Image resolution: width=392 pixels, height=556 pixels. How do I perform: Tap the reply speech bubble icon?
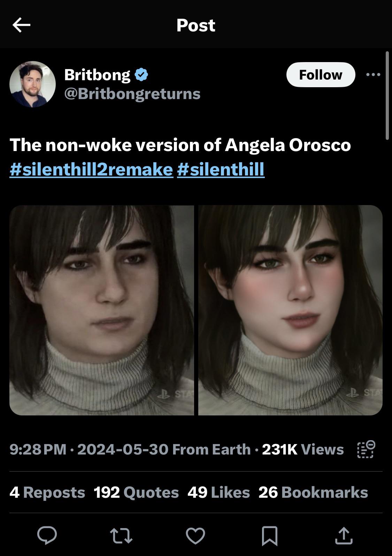(47, 535)
